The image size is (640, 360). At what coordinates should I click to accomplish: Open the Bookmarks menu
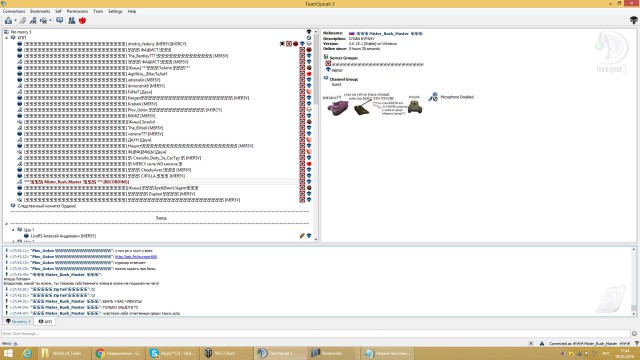pos(40,11)
